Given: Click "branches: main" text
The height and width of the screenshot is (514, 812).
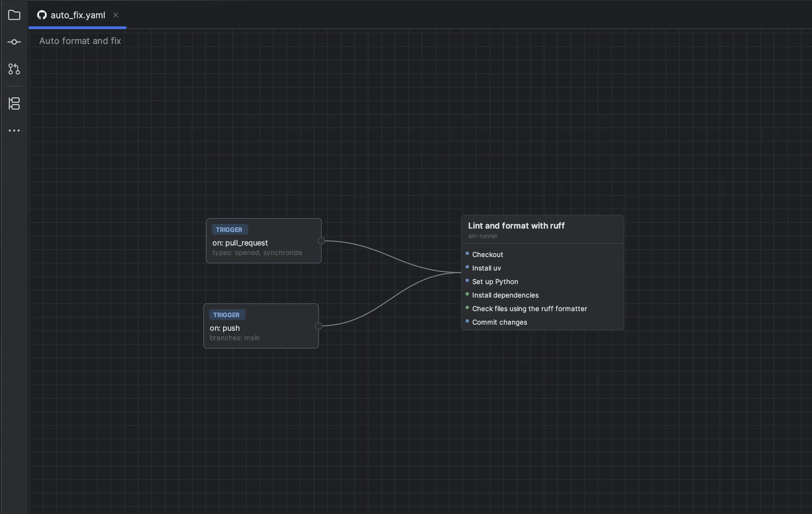Looking at the screenshot, I should coord(235,338).
